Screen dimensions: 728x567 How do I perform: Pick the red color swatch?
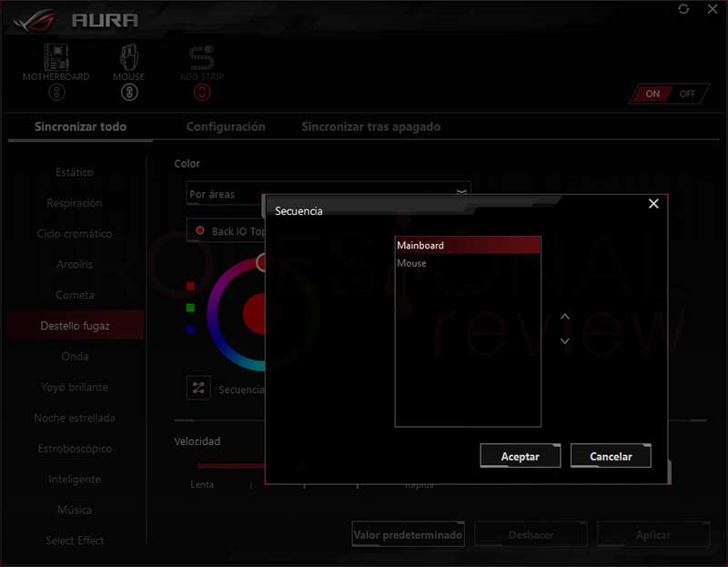190,286
